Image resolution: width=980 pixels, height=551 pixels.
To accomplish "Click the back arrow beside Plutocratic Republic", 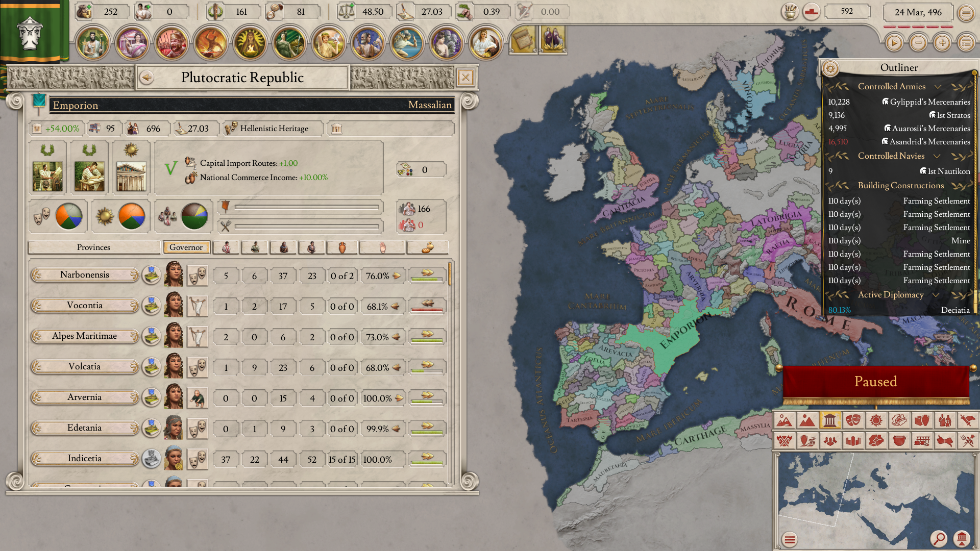I will [x=146, y=78].
